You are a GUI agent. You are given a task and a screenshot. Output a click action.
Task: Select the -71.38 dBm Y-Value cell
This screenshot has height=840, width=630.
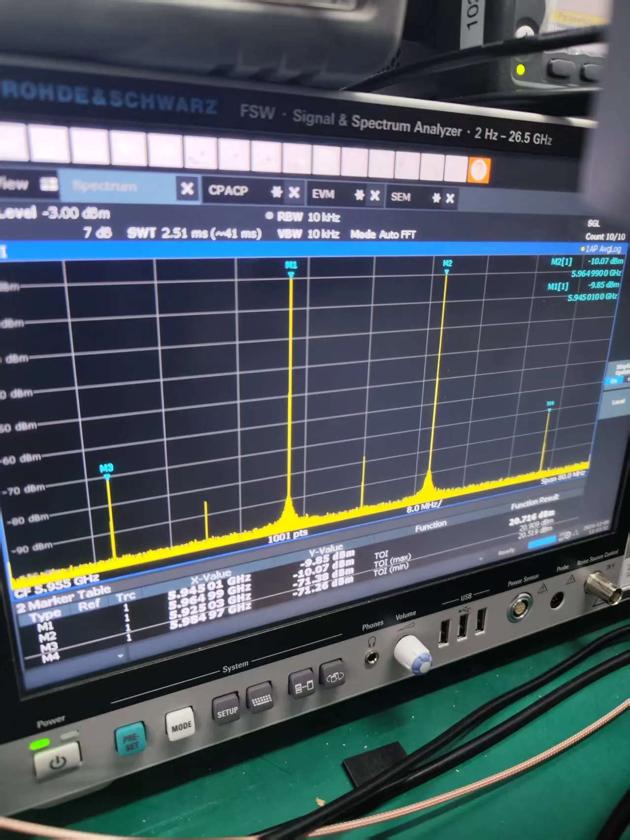click(x=324, y=575)
